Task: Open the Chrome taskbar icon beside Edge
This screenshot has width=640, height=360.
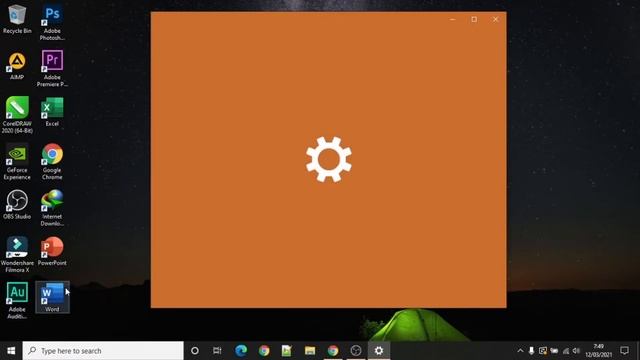Action: (264, 351)
